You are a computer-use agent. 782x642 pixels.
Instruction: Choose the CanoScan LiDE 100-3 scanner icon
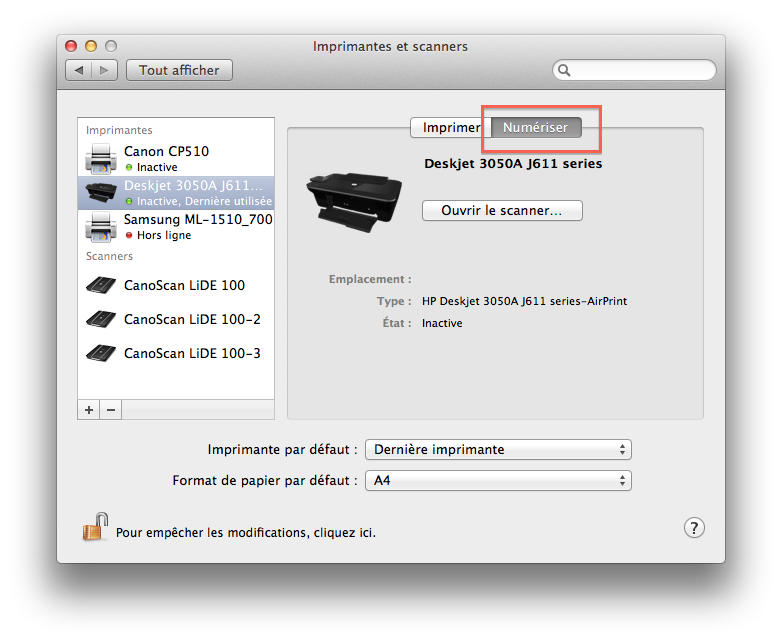pos(103,353)
